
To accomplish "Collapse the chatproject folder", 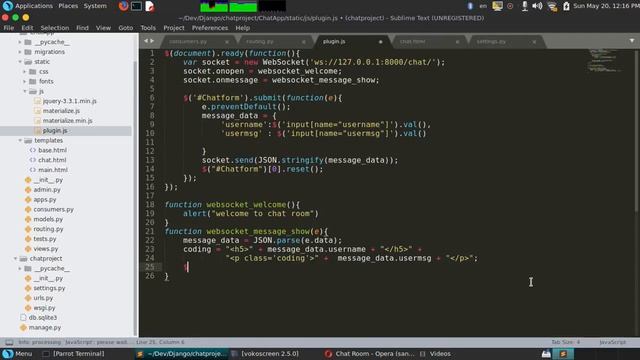I will pyautogui.click(x=15, y=259).
